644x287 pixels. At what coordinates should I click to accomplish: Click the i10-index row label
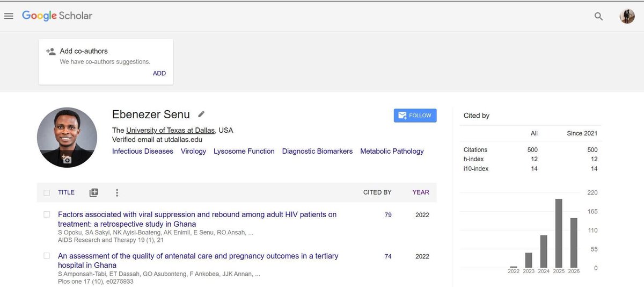pyautogui.click(x=476, y=169)
